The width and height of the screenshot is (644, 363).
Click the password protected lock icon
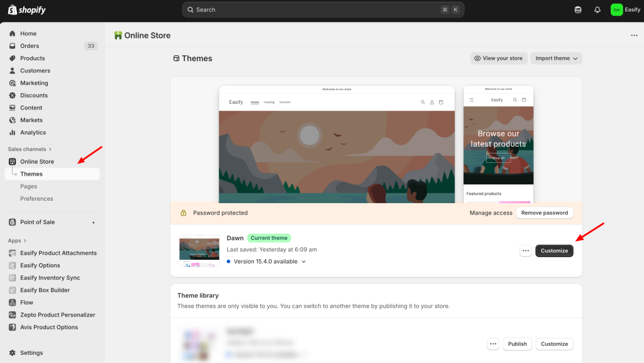[184, 213]
